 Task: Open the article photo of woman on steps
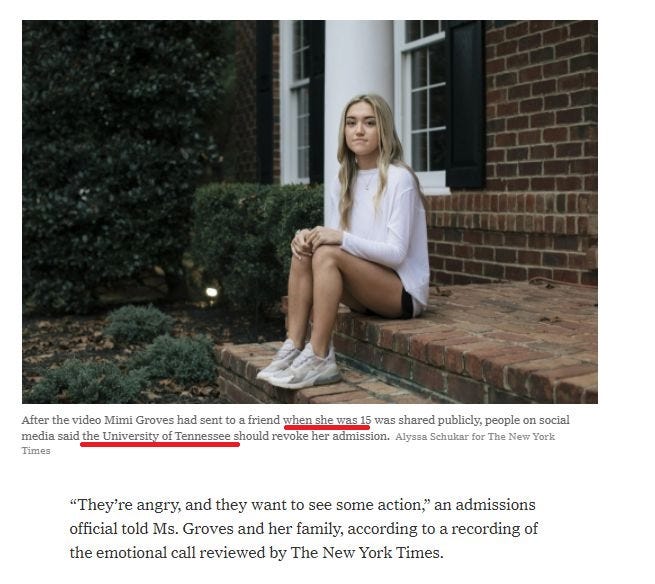coord(310,211)
